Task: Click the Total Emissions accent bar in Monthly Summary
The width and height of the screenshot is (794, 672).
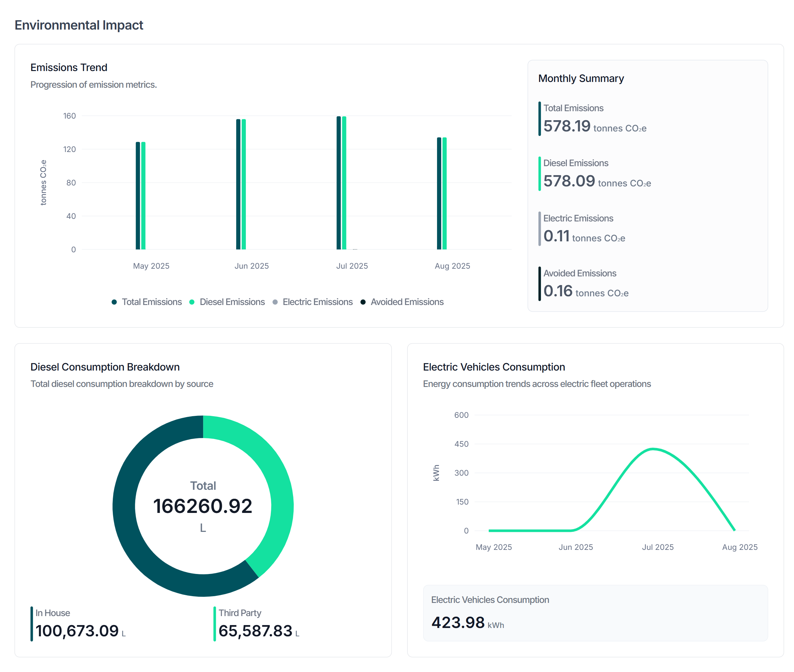Action: click(540, 118)
